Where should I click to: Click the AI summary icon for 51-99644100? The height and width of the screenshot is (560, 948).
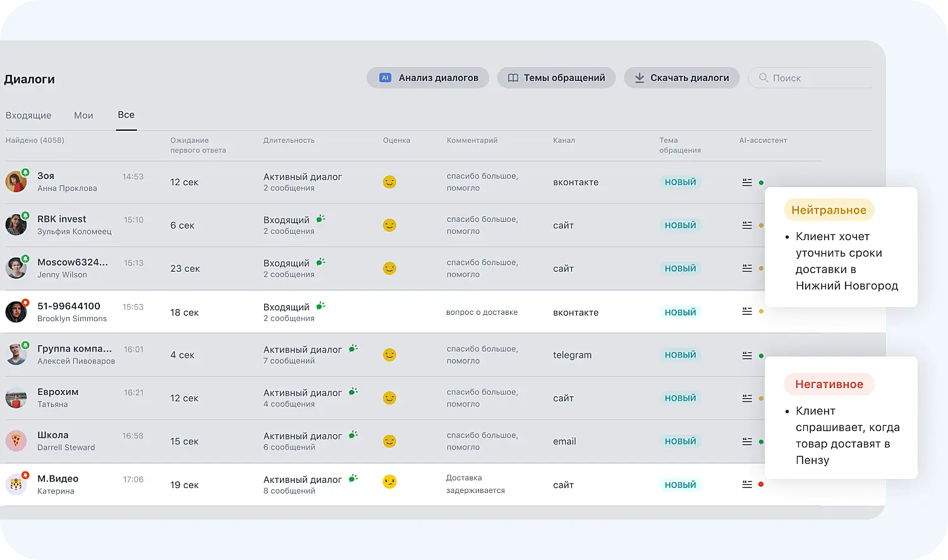(746, 311)
